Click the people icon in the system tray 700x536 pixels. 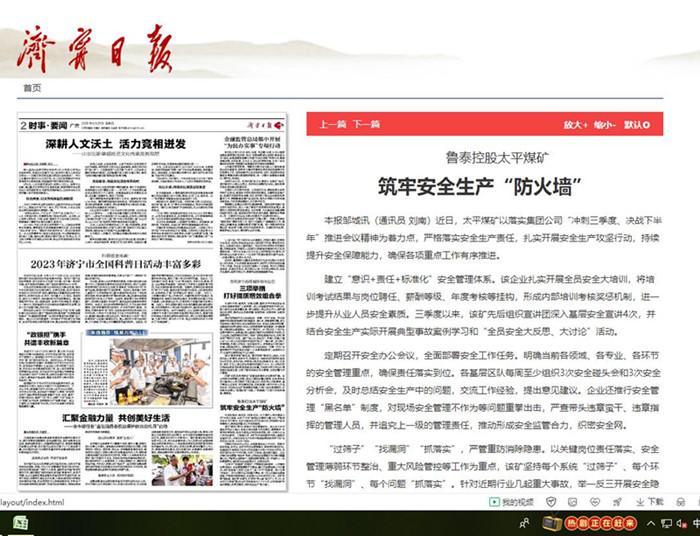(525, 523)
